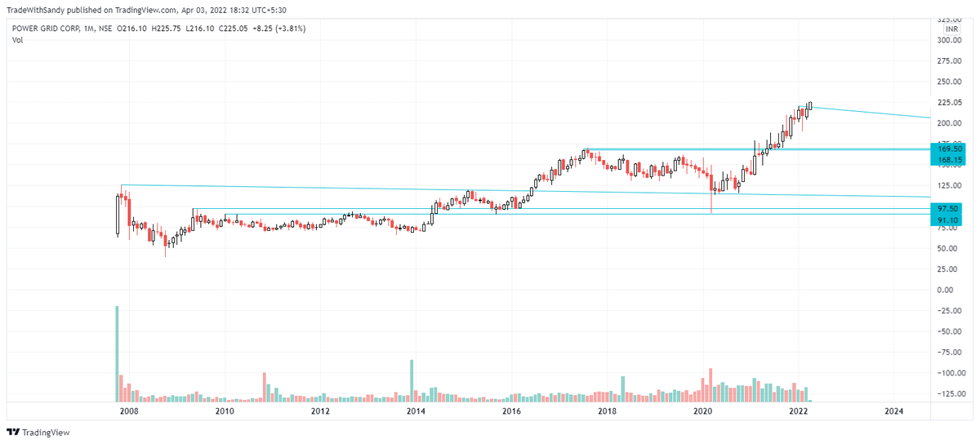
Task: Click the tall green 2014 volume bar
Action: coord(412,380)
